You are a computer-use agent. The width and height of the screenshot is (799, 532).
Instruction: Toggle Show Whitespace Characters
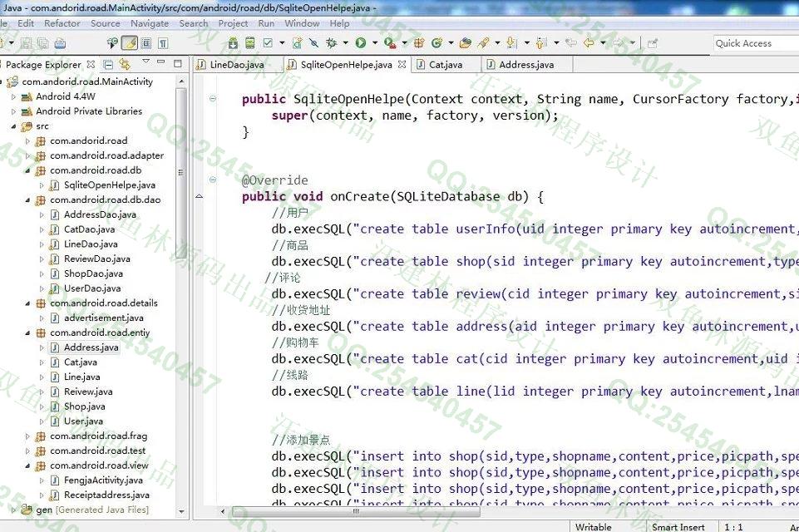tap(163, 43)
